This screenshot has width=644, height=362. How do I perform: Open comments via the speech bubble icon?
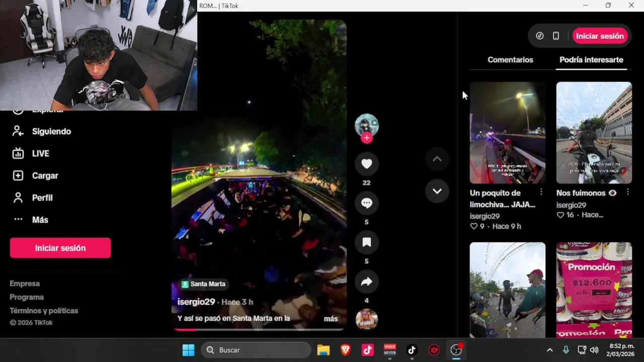point(367,203)
